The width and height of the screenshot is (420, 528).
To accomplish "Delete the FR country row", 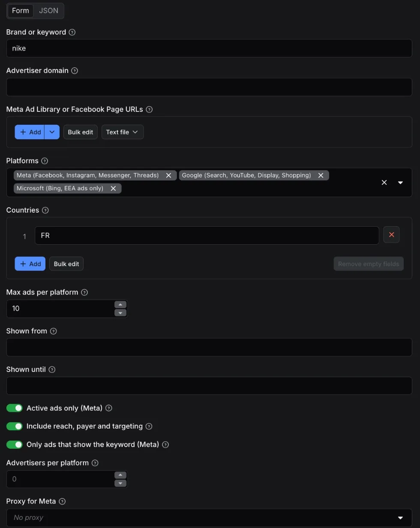I will (391, 235).
